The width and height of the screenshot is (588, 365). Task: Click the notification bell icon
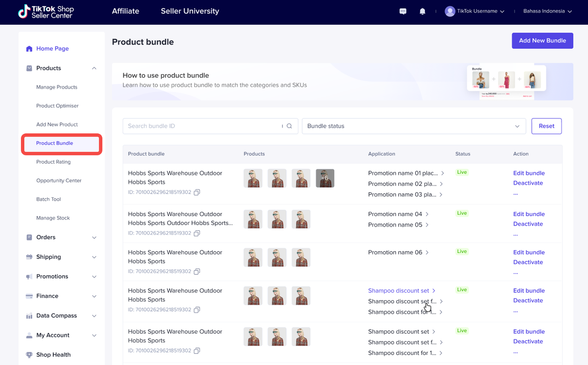(x=423, y=11)
